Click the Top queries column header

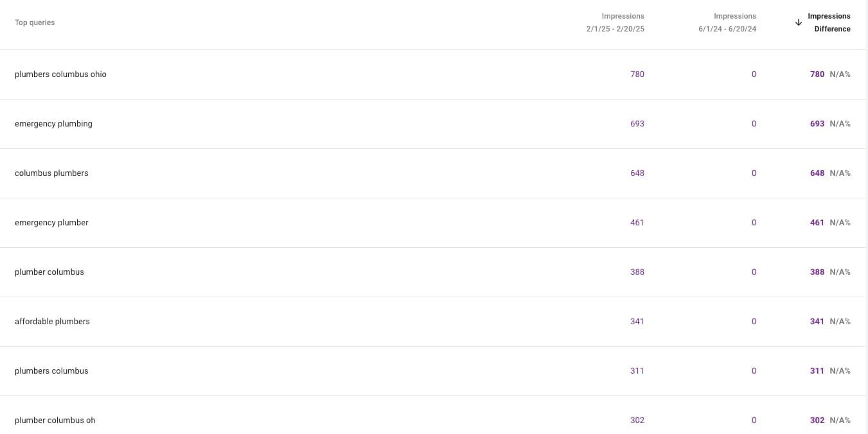(35, 22)
